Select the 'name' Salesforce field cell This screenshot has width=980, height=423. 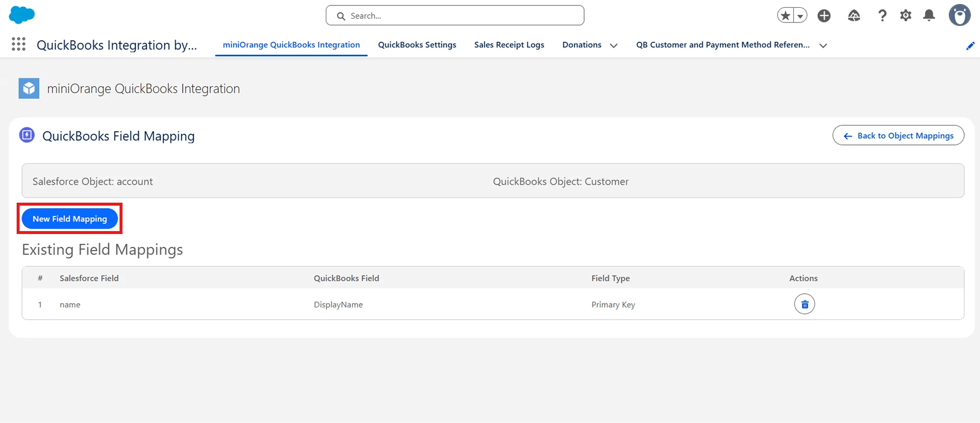point(70,305)
